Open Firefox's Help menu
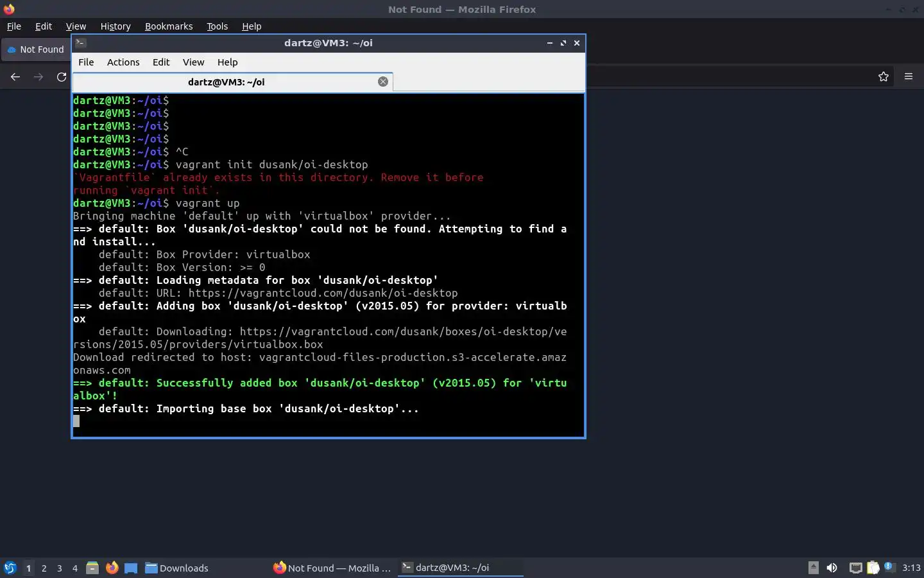 point(252,26)
